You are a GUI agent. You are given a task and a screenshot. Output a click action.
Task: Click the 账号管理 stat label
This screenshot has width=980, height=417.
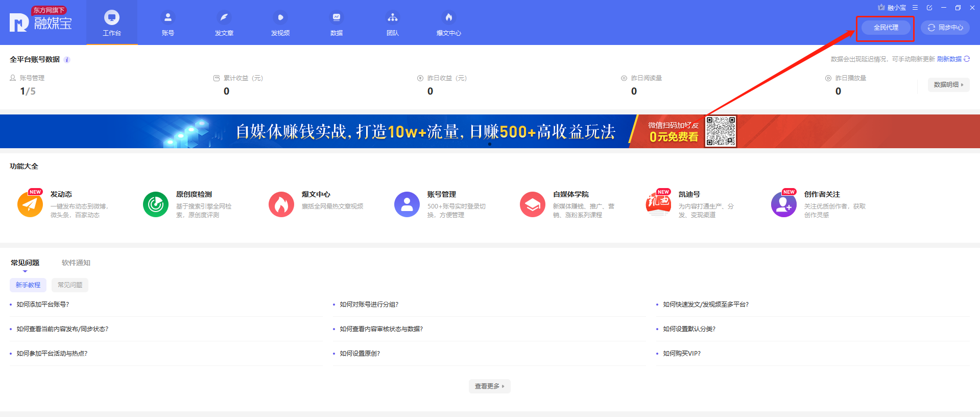(32, 78)
